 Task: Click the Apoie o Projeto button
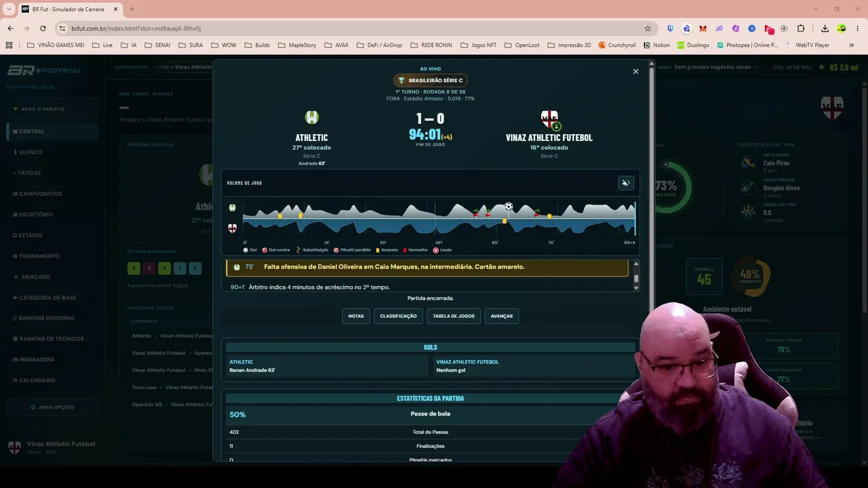coord(52,109)
